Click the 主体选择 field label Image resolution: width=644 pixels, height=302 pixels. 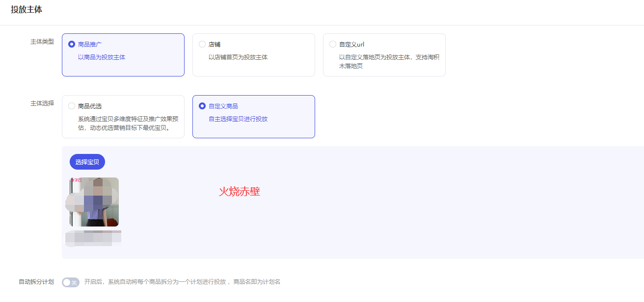(42, 103)
